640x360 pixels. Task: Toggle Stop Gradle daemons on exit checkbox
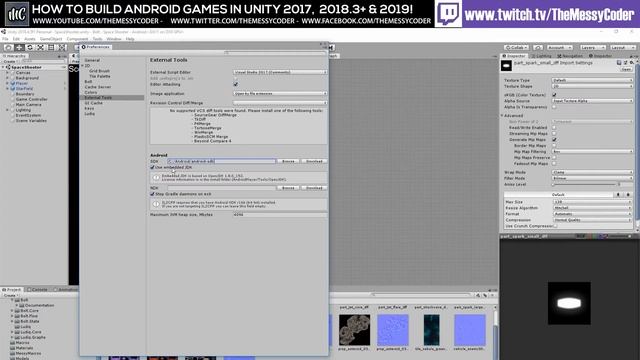(152, 194)
